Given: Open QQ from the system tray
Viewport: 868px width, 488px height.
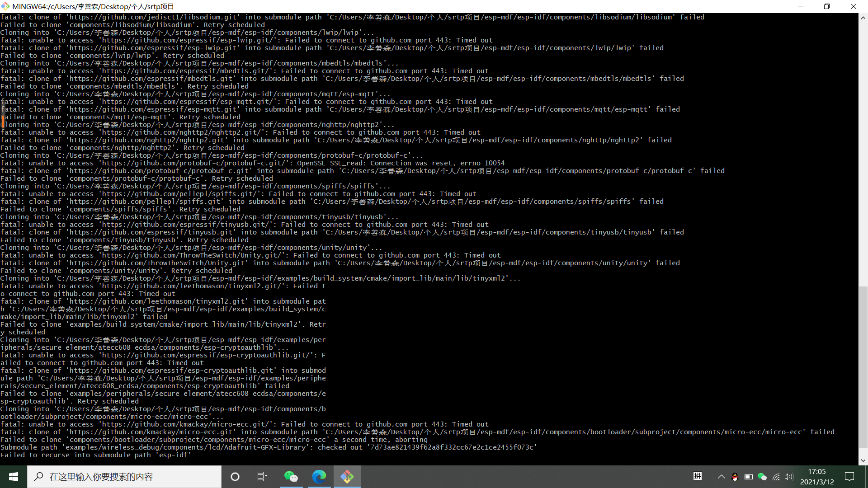Looking at the screenshot, I should (735, 477).
